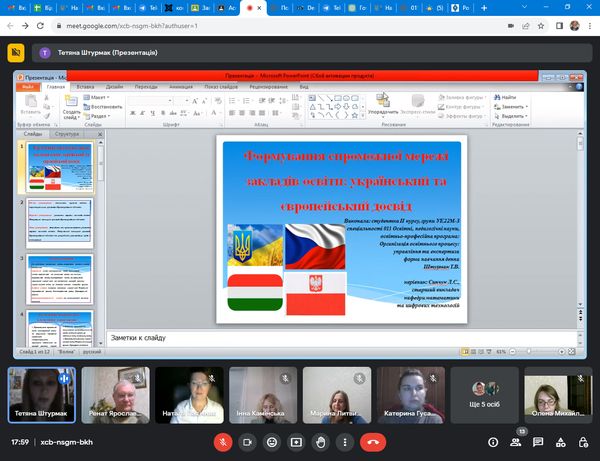
Task: Open the emoji reactions panel
Action: coord(272,441)
